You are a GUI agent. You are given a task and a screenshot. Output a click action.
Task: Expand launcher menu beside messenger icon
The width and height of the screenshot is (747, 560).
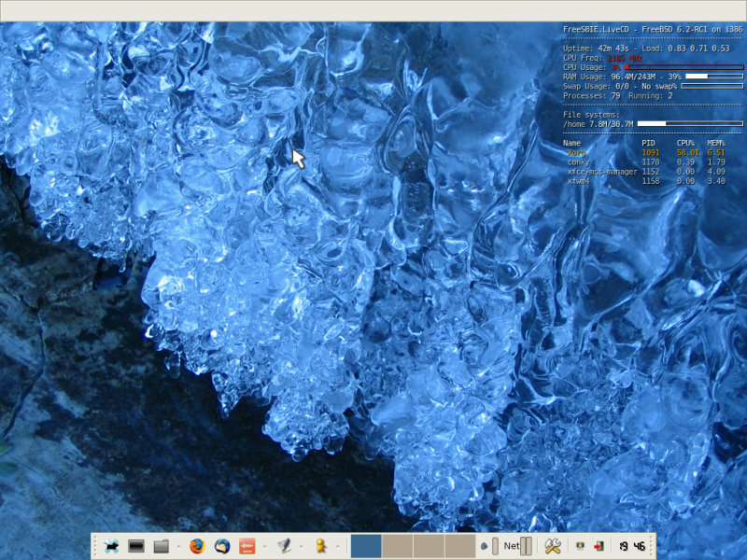coord(336,546)
